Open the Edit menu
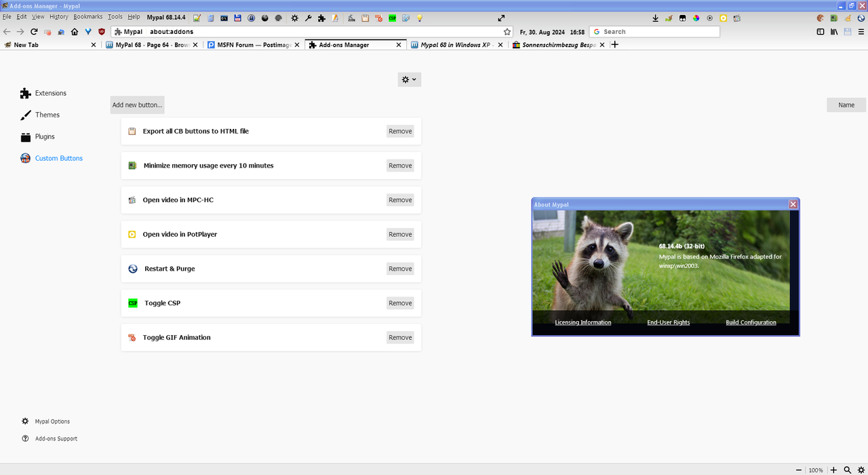 click(x=22, y=17)
